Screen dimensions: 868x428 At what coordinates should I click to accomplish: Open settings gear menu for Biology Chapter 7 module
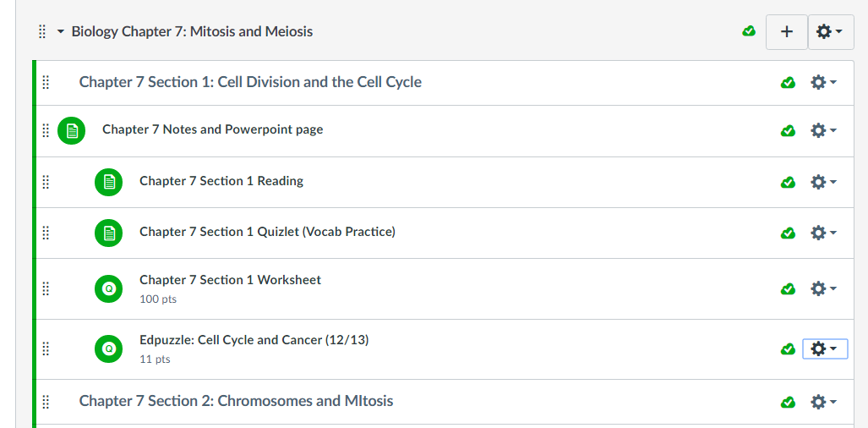(831, 32)
